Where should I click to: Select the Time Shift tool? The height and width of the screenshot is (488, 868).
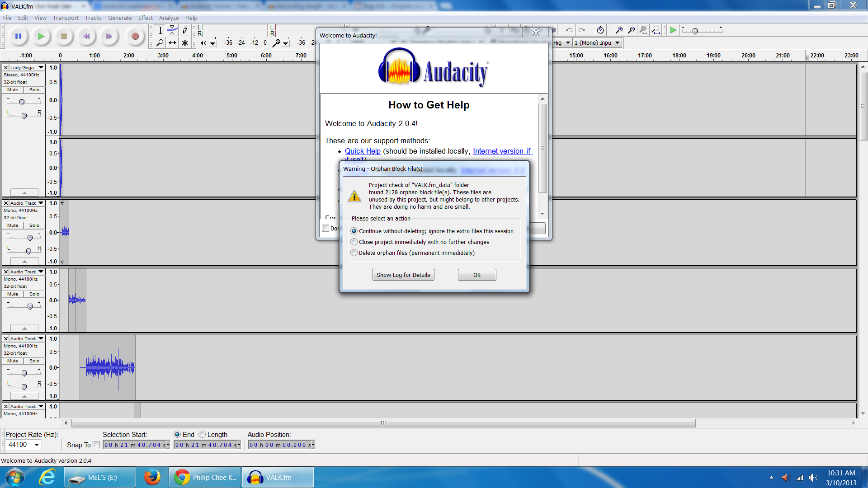(x=172, y=43)
